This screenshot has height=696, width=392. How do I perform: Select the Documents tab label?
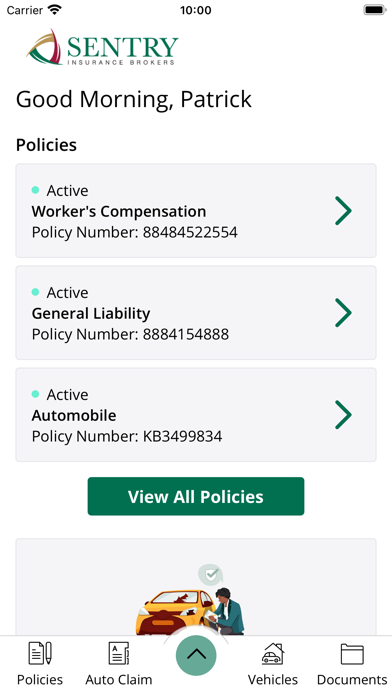click(352, 680)
